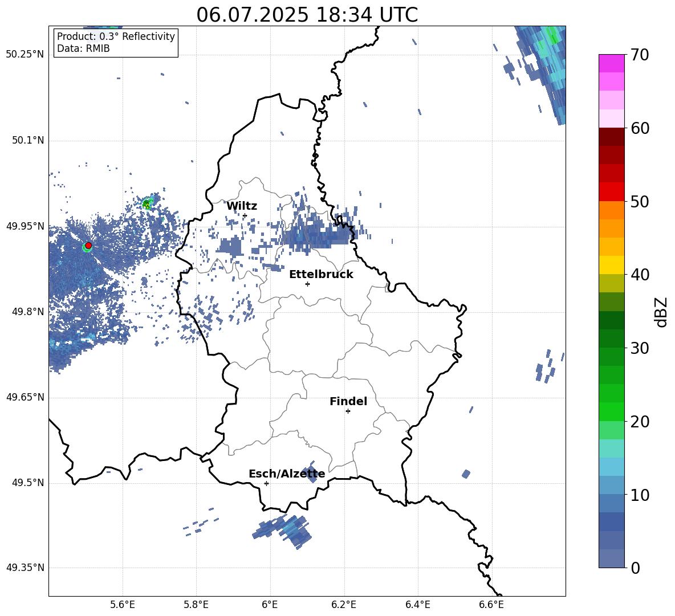Click the colorbar tick label 60
Screen dimensions: 675x616
point(640,128)
